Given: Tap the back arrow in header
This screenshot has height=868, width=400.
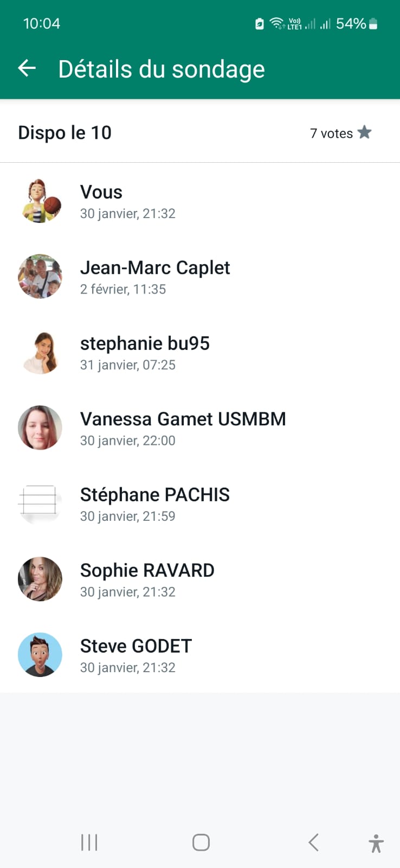Looking at the screenshot, I should tap(27, 68).
